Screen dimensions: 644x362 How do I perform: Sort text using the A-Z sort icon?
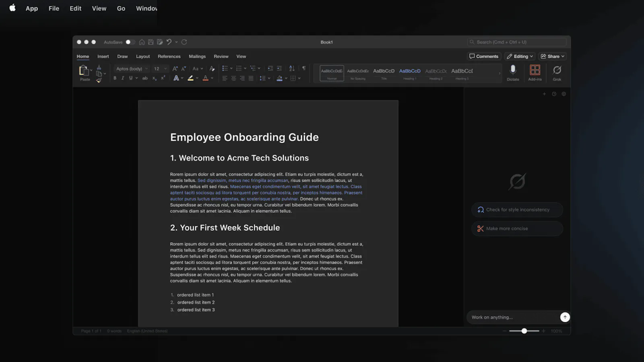(x=292, y=68)
